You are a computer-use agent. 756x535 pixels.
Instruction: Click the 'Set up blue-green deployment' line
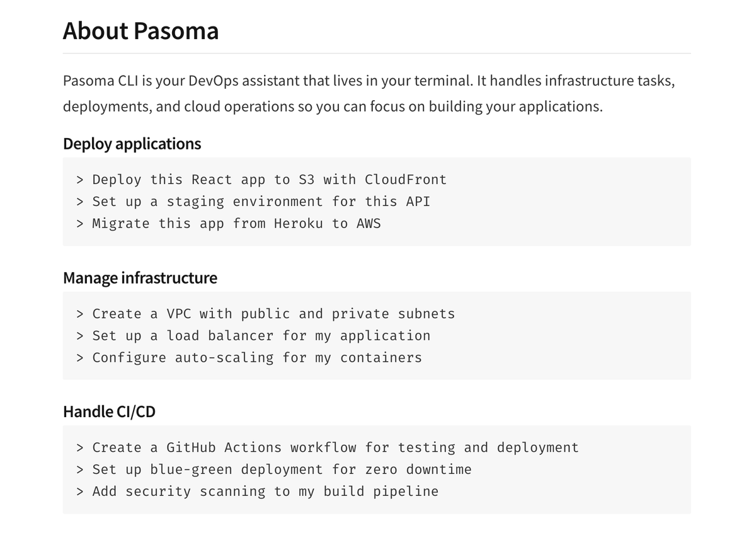point(274,469)
